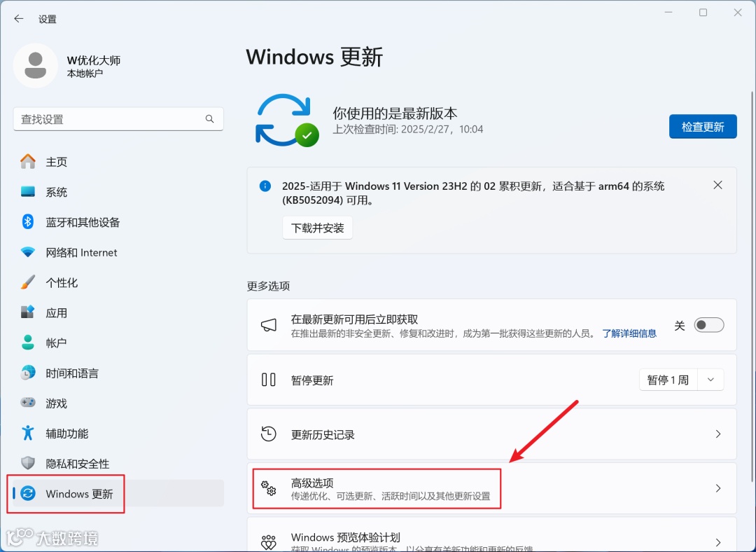
Task: Click the history clock icon for 更新历史记录
Action: tap(269, 434)
